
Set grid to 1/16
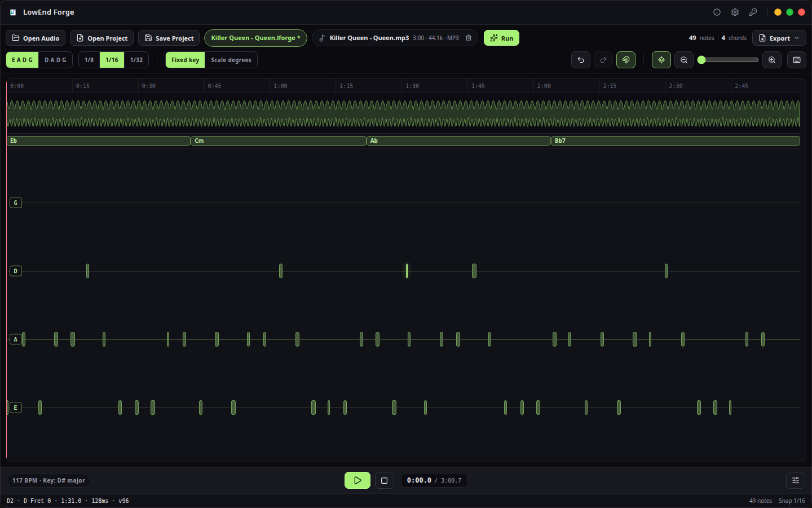point(112,60)
